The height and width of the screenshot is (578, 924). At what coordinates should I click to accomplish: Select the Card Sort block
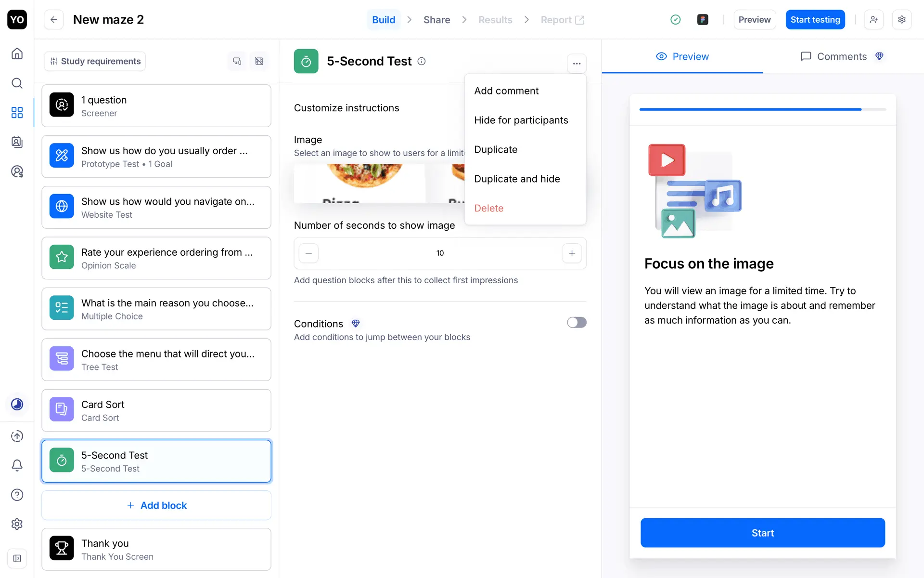156,410
